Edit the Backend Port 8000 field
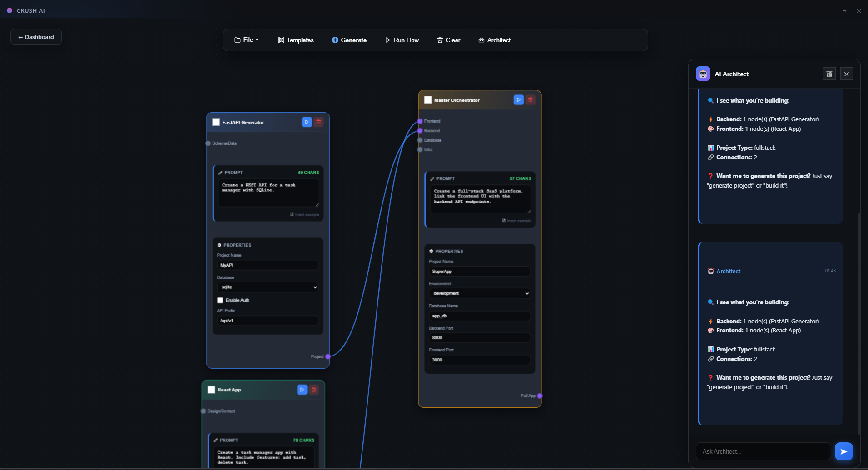868x470 pixels. (480, 338)
